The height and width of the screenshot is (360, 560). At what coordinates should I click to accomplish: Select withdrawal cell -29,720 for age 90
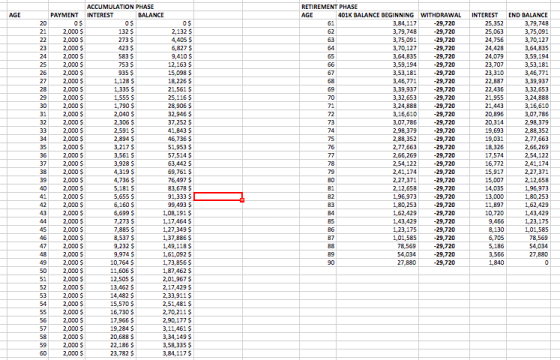tap(444, 262)
